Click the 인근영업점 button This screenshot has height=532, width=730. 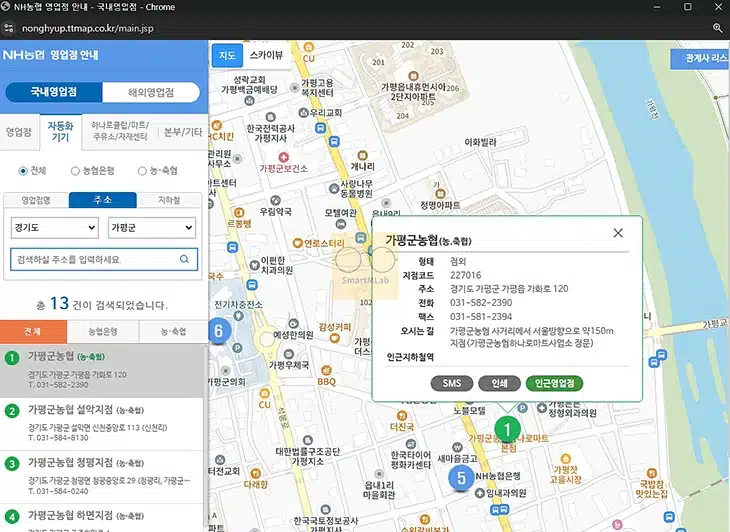coord(554,384)
